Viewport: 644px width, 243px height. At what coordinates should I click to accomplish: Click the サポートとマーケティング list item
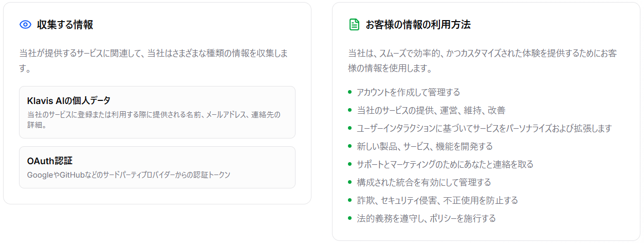coord(445,165)
